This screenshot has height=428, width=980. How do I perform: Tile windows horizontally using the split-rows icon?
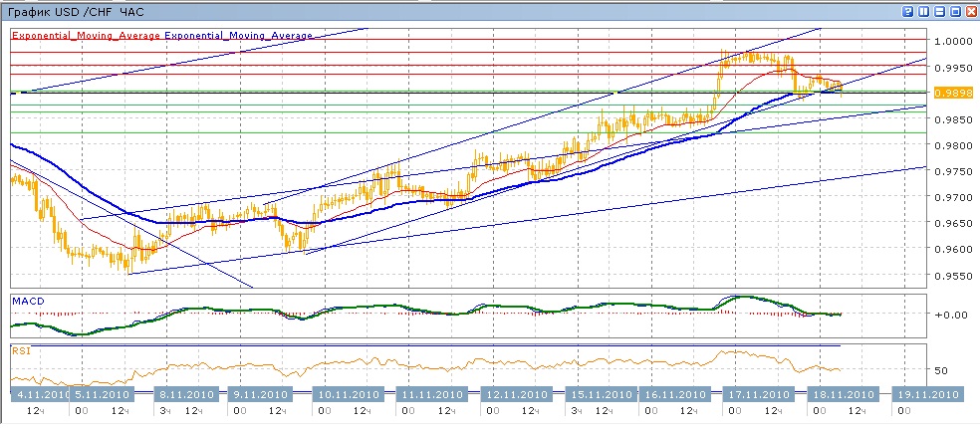click(x=939, y=12)
